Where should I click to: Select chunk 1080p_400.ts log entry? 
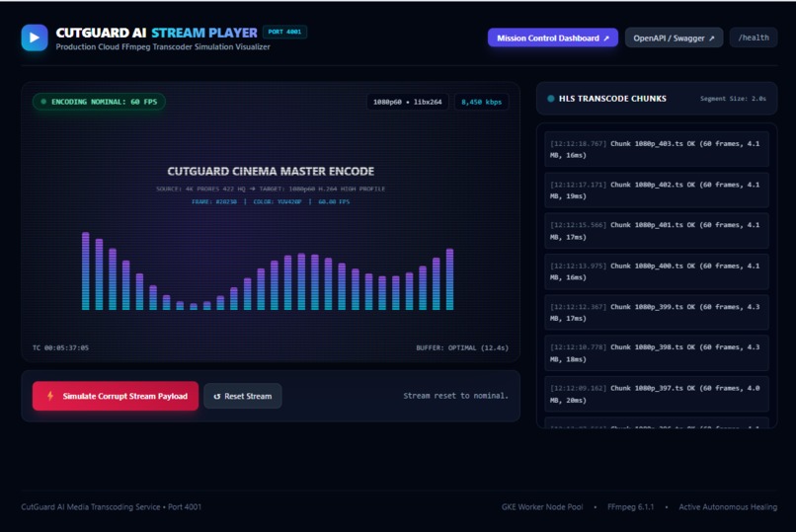[x=657, y=271]
